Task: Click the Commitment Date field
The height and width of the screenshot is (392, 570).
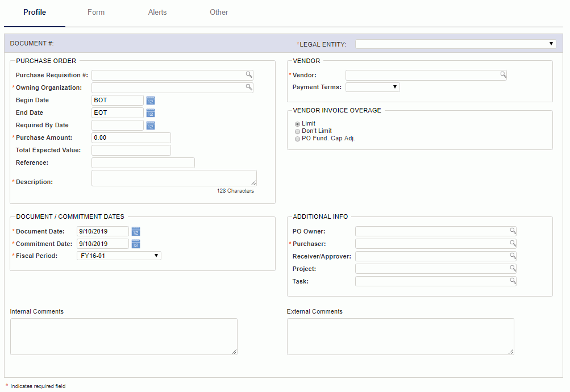Action: click(103, 244)
